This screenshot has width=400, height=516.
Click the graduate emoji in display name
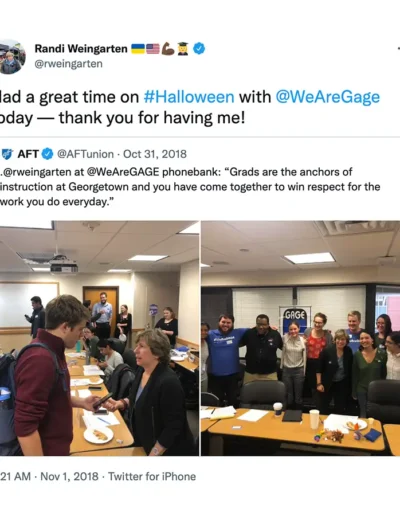(183, 49)
